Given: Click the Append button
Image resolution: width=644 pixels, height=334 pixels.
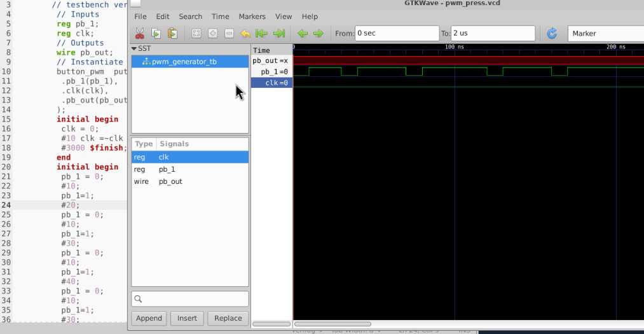Looking at the screenshot, I should click(x=149, y=318).
